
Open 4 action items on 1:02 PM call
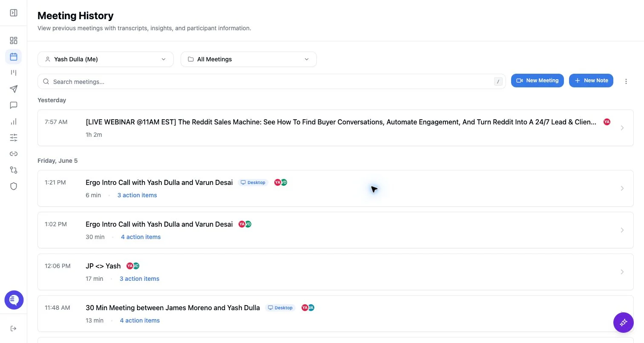coord(141,237)
